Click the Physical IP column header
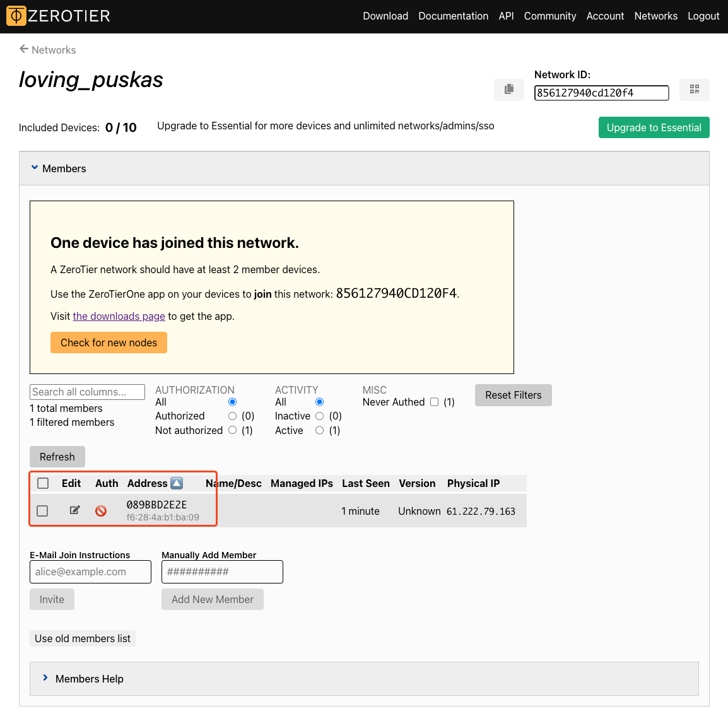Image resolution: width=728 pixels, height=709 pixels. tap(473, 483)
